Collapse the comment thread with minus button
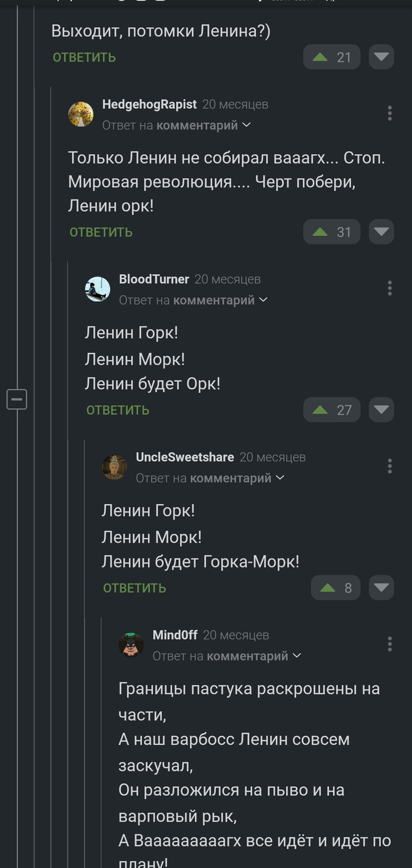Image resolution: width=412 pixels, height=868 pixels. [x=16, y=400]
